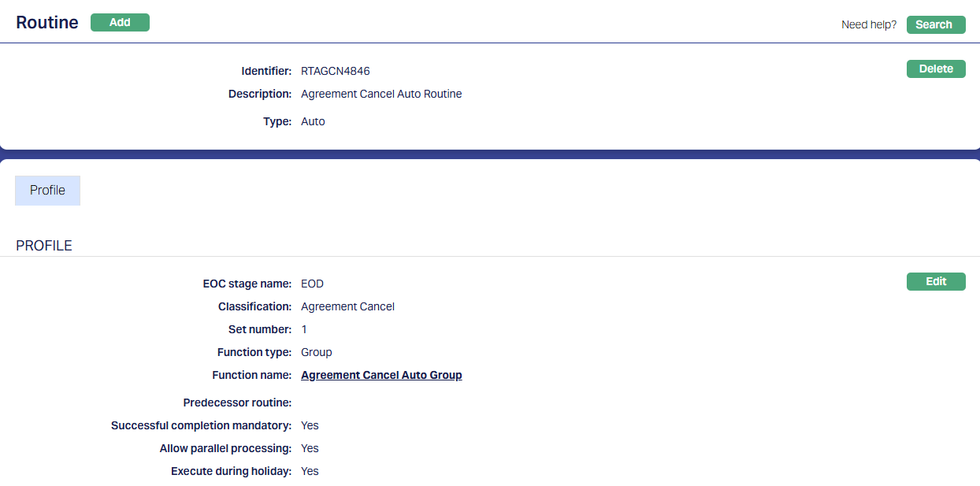Image resolution: width=980 pixels, height=486 pixels.
Task: Click the Need help? text
Action: tap(868, 24)
